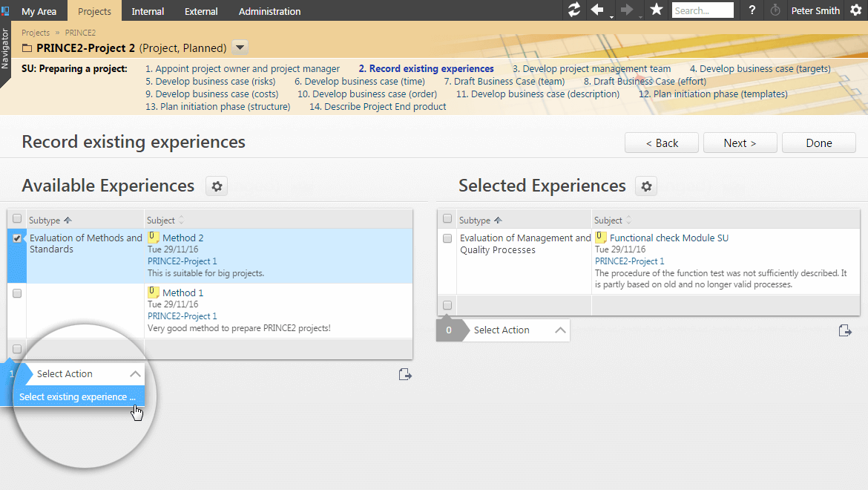Sort Selected Experiences by Subject arrows
This screenshot has width=868, height=490.
point(628,220)
